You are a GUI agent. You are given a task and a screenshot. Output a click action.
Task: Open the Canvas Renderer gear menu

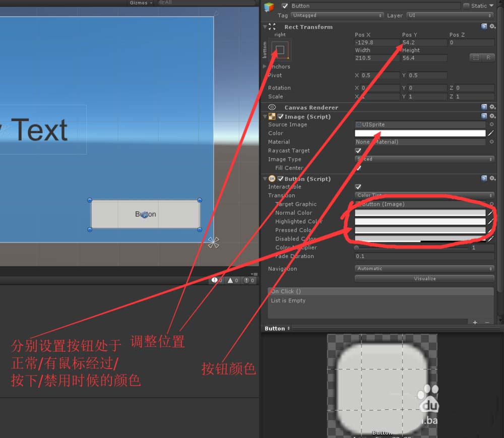(492, 107)
